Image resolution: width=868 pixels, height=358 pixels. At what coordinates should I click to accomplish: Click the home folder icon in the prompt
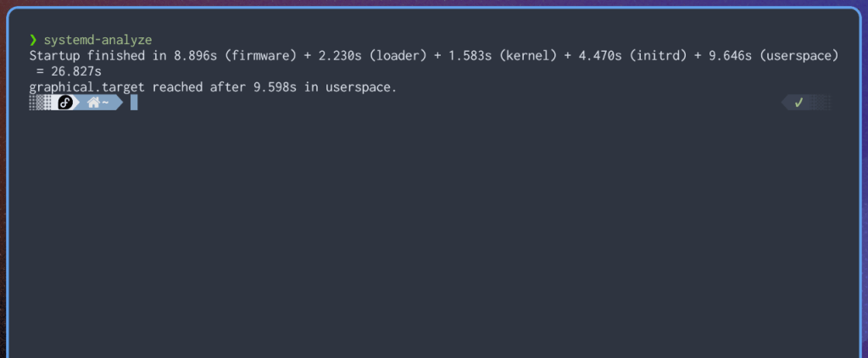pyautogui.click(x=93, y=103)
